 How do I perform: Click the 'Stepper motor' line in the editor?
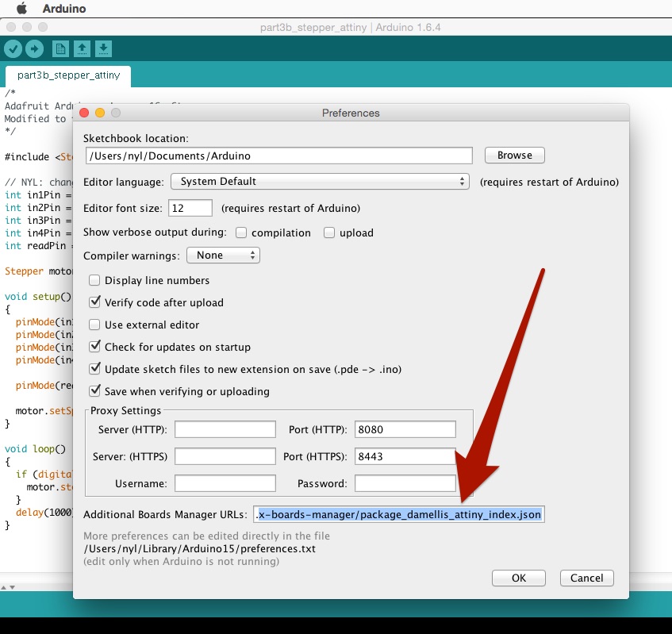tap(39, 271)
